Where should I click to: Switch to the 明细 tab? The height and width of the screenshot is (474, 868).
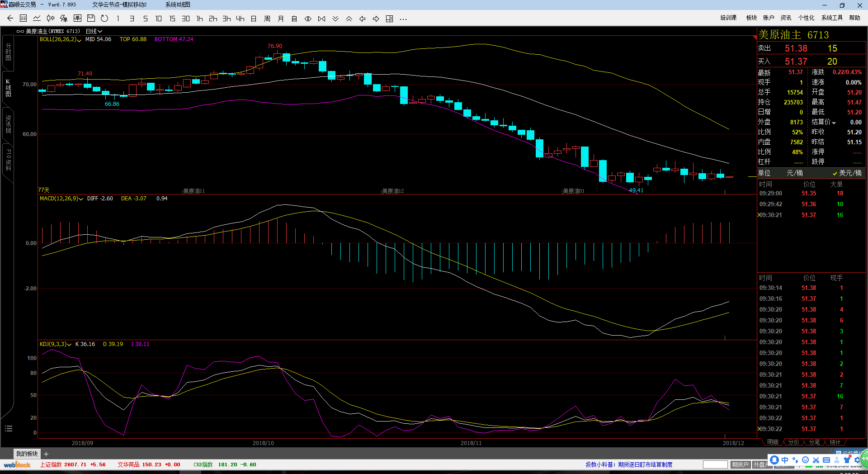[773, 442]
